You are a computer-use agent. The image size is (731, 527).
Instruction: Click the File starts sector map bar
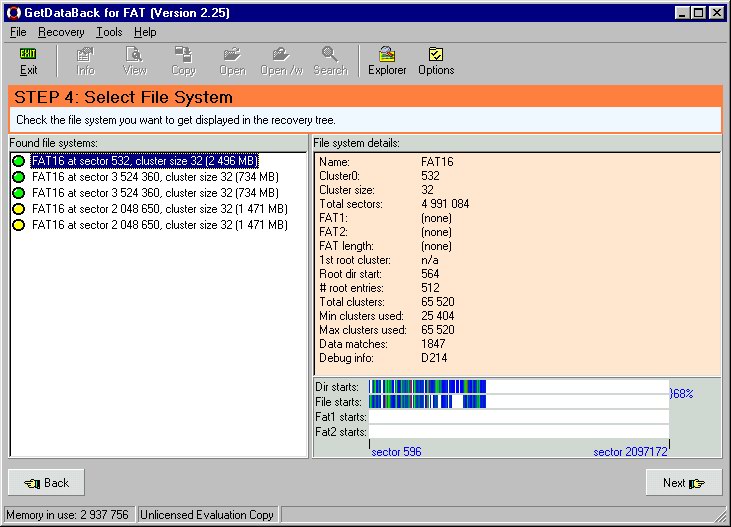(518, 402)
